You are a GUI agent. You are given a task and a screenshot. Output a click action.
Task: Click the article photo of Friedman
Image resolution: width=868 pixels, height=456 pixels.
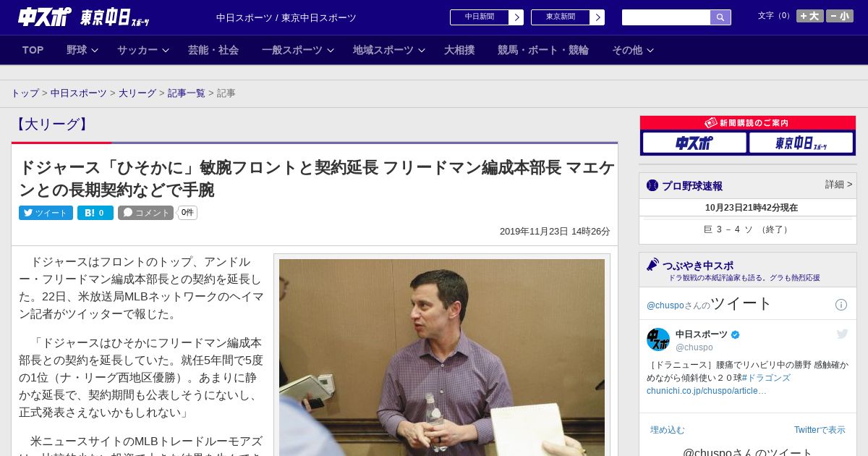point(442,357)
